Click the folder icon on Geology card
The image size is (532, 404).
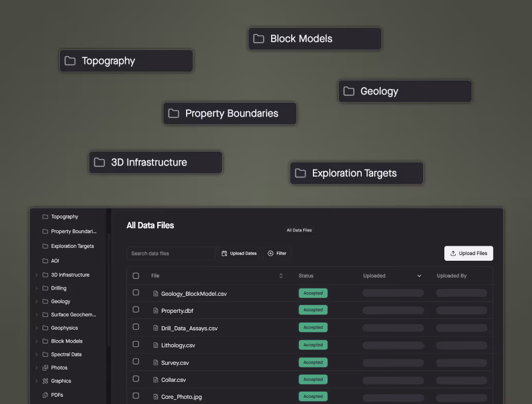[349, 91]
